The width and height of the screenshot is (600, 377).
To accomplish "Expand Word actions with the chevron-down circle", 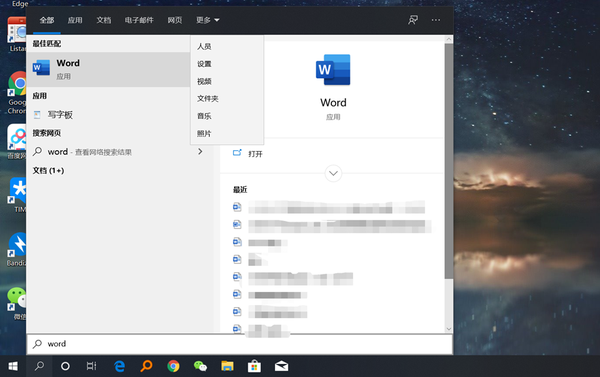I will tap(333, 173).
